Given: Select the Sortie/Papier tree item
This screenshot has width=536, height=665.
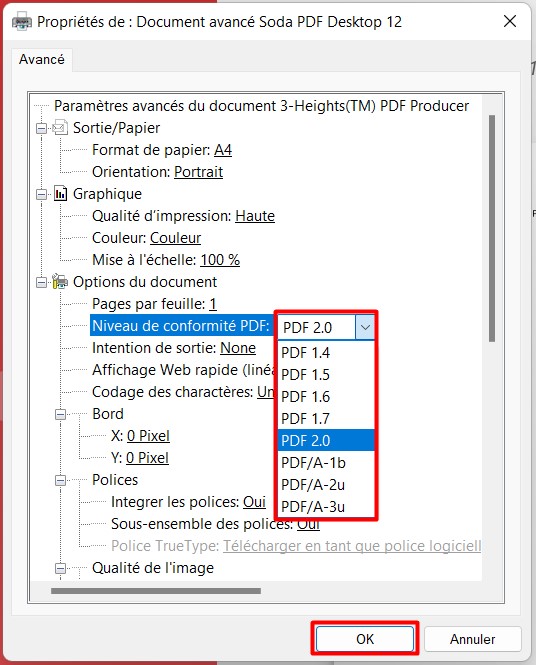Looking at the screenshot, I should pyautogui.click(x=116, y=128).
